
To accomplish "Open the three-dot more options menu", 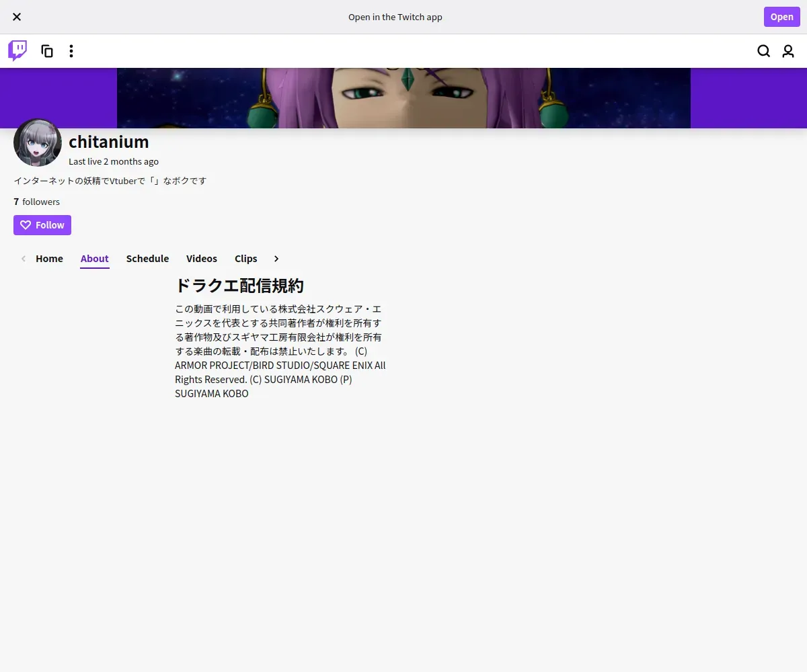I will [x=71, y=51].
